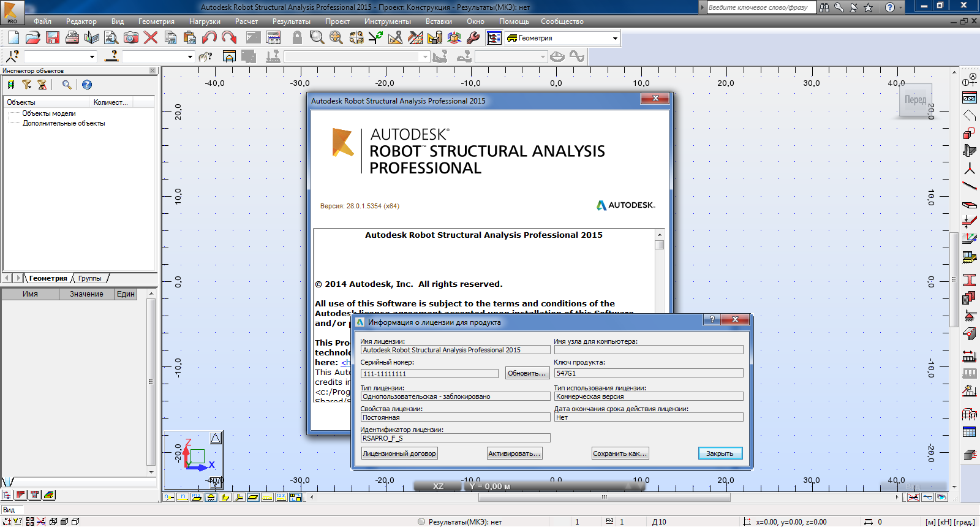
Task: Toggle load values 123 display
Action: [281, 497]
